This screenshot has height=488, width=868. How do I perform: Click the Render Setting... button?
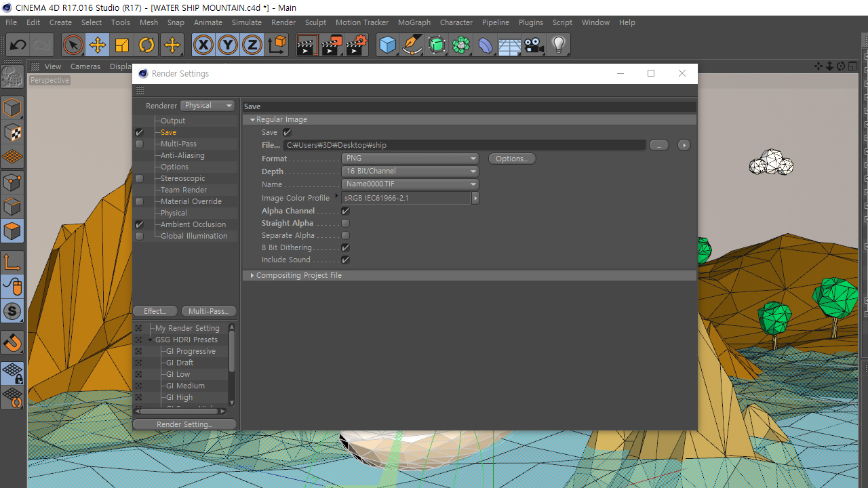tap(184, 424)
